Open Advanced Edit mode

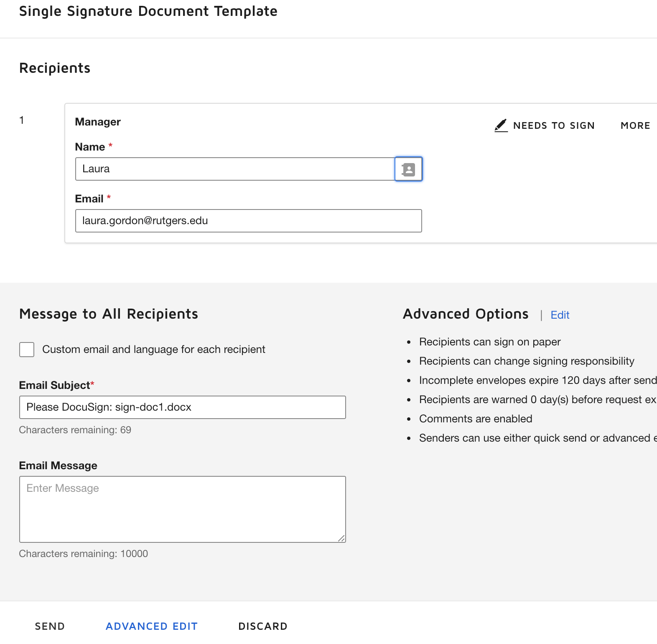pyautogui.click(x=152, y=626)
